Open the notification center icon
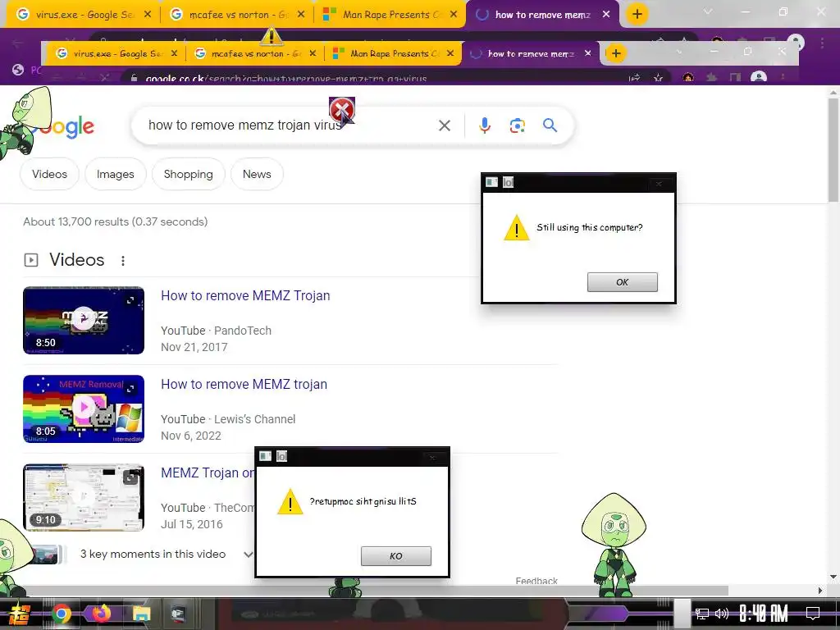 813,614
